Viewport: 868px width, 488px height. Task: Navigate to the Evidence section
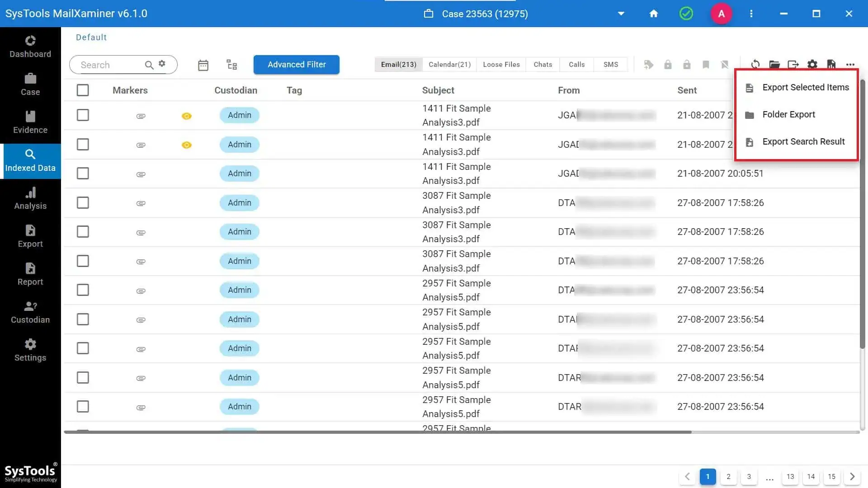(x=30, y=123)
